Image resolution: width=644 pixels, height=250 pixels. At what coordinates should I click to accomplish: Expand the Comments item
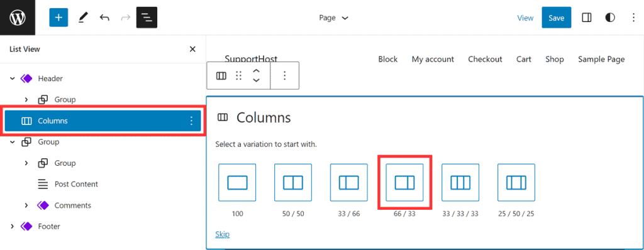[26, 205]
